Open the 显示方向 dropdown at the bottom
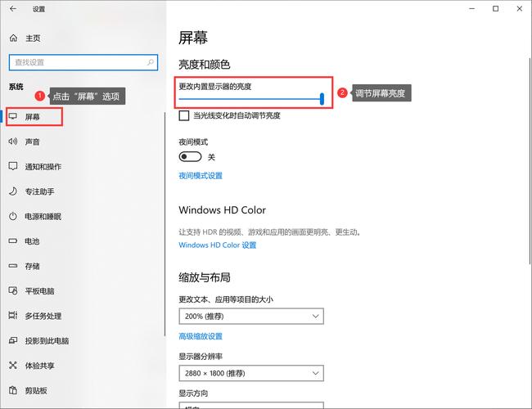This screenshot has width=532, height=409. point(251,405)
